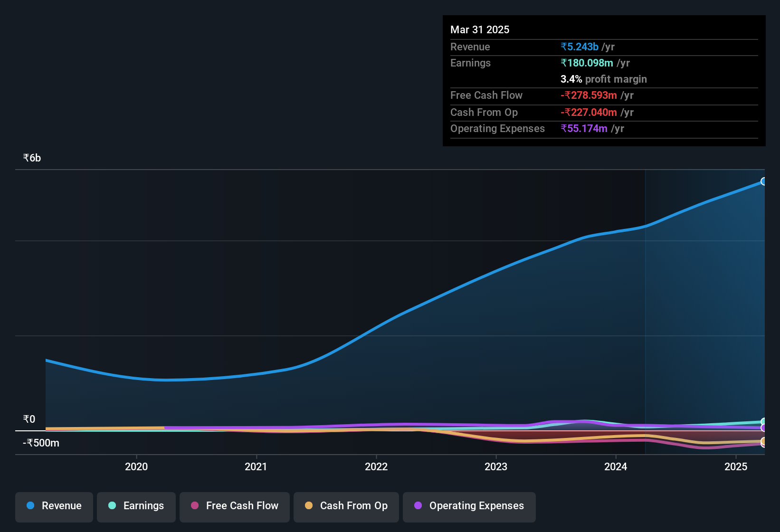Toggle the Operating Expenses legend button

[x=469, y=507]
